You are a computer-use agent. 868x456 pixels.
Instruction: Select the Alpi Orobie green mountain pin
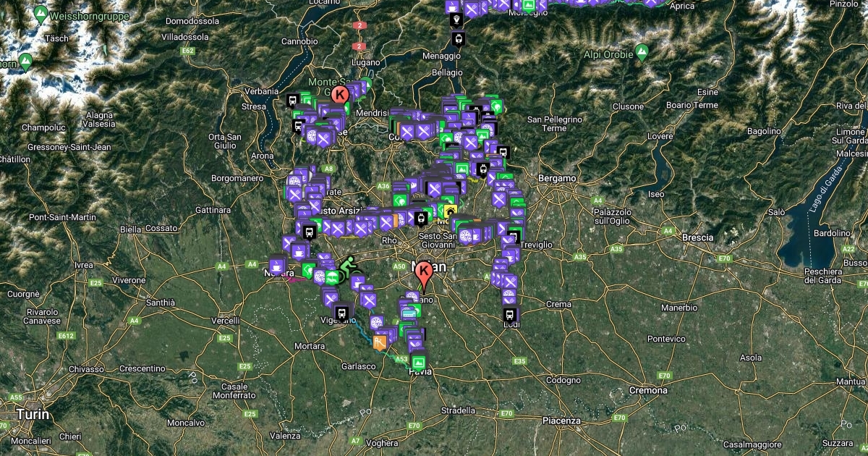point(641,51)
